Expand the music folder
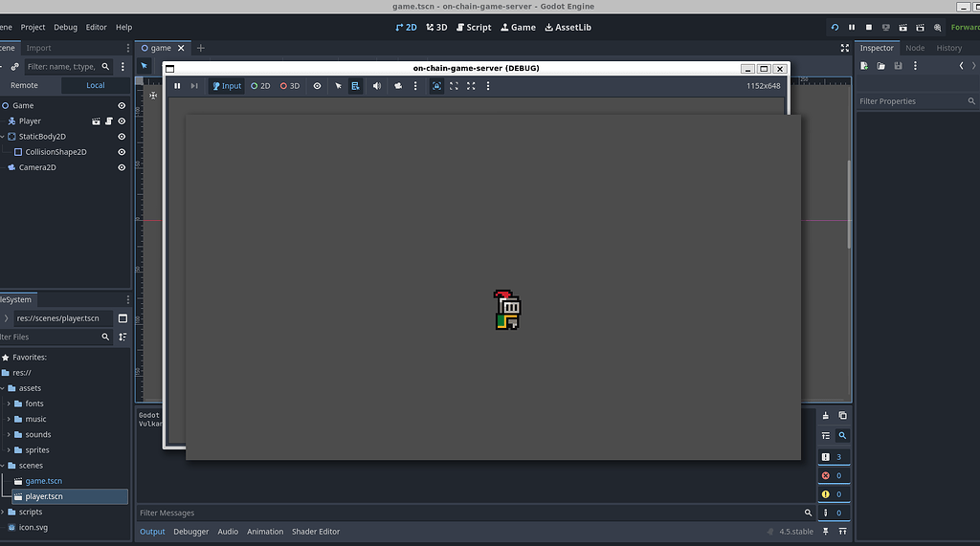The image size is (980, 546). pyautogui.click(x=9, y=419)
